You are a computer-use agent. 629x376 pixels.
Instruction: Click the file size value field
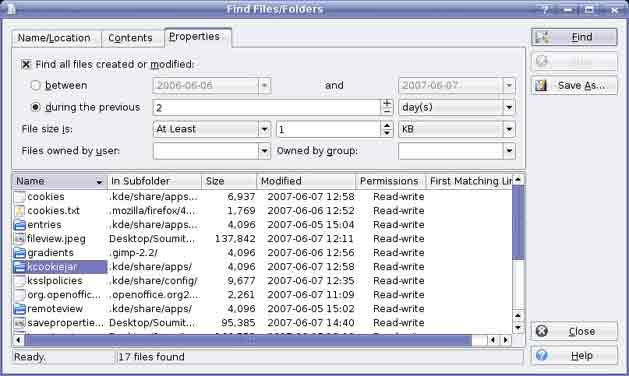(329, 129)
